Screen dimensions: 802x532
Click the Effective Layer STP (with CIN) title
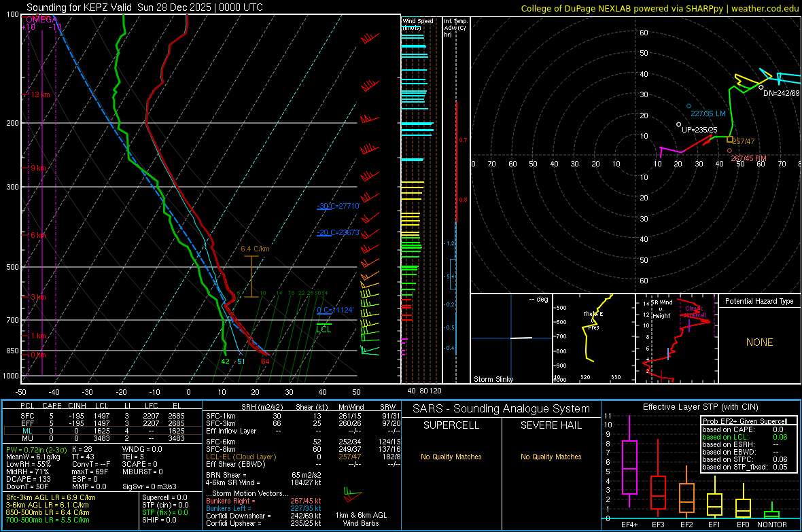click(700, 407)
